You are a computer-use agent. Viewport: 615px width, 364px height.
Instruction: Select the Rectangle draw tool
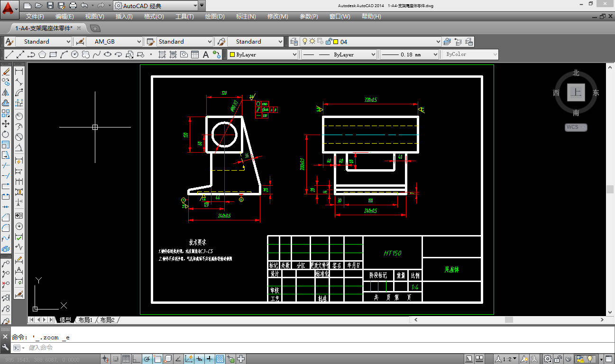(x=53, y=55)
